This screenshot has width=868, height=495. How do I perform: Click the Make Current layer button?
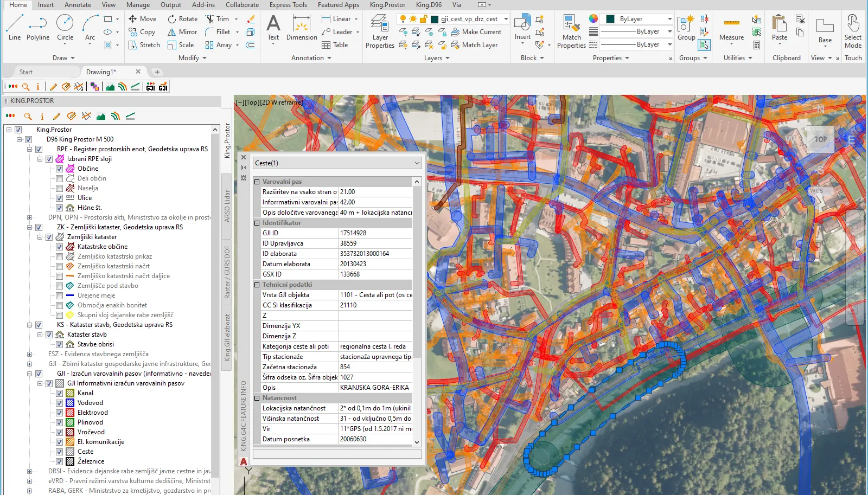click(x=476, y=32)
